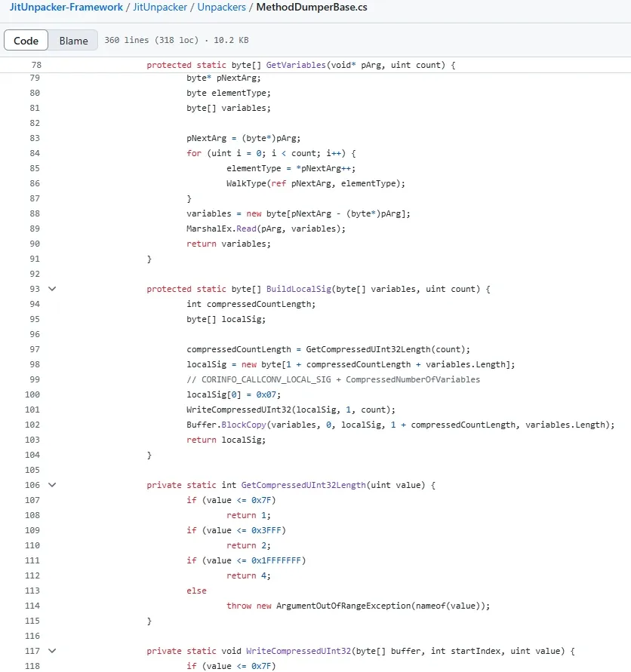Select line number 114

32,606
